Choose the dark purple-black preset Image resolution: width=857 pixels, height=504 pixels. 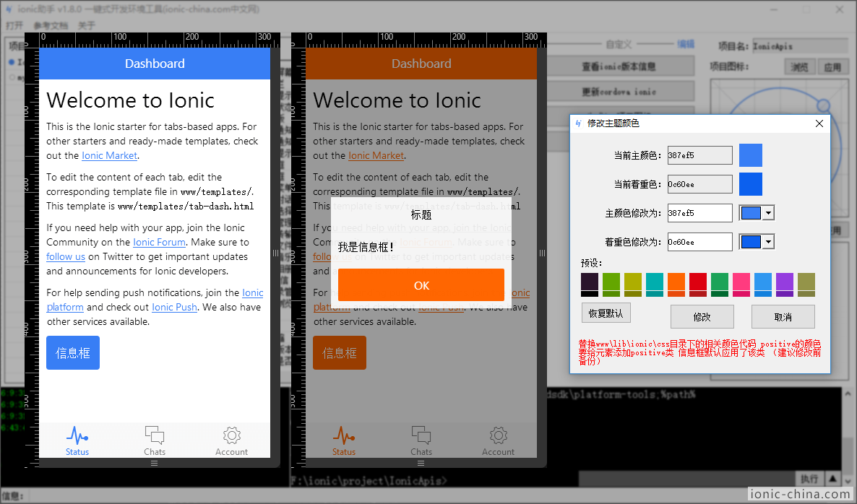point(589,285)
